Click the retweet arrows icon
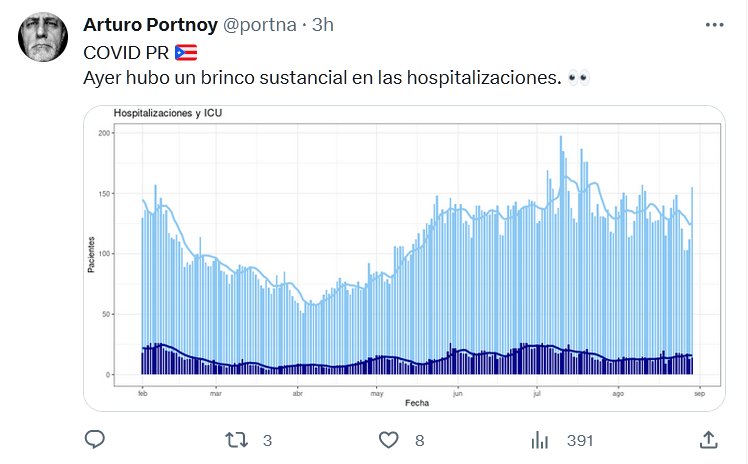The image size is (748, 464). pos(237,439)
